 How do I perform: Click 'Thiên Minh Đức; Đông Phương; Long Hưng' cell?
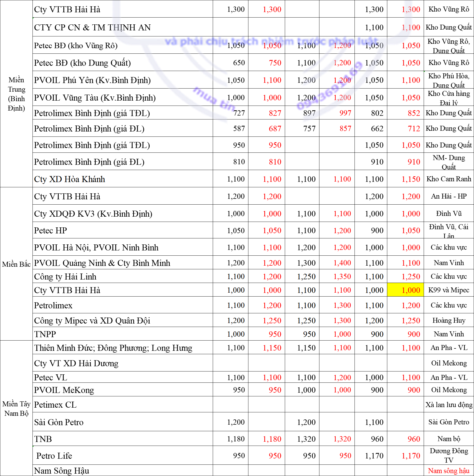123,348
